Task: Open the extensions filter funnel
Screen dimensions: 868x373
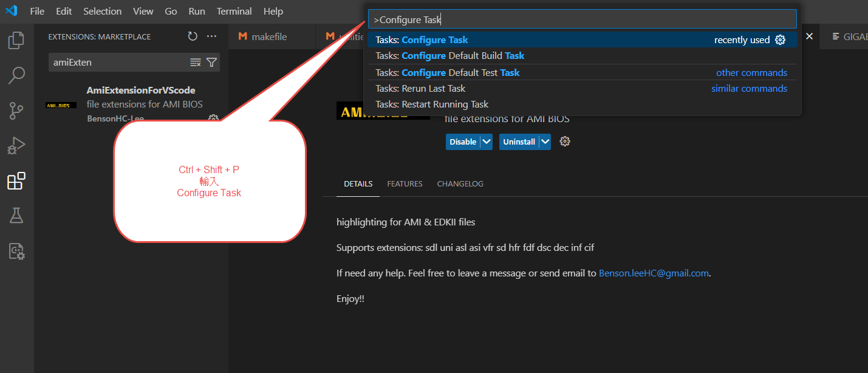Action: pyautogui.click(x=211, y=63)
